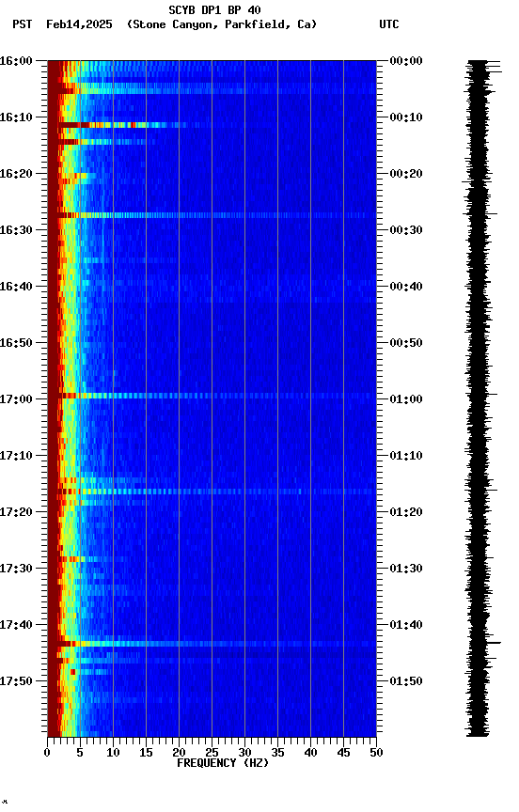This screenshot has height=812, width=519.
Task: Click the "00:40" UTC time label
Action: coord(406,287)
